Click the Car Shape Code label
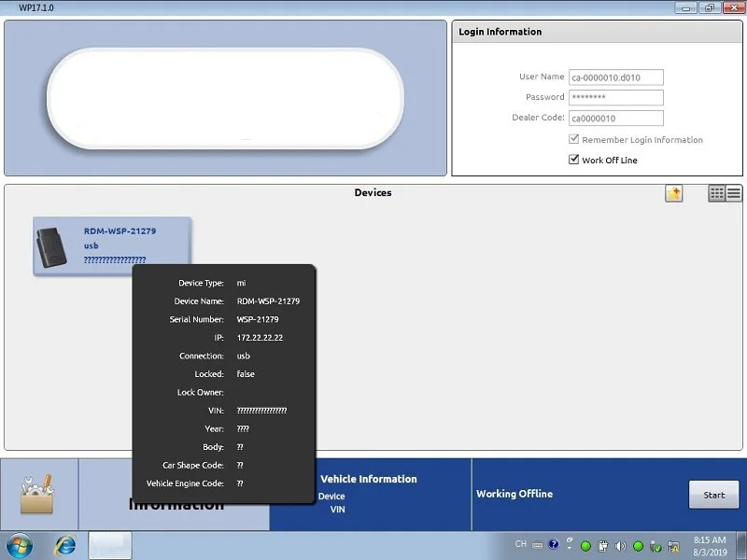The width and height of the screenshot is (747, 560). 193,465
